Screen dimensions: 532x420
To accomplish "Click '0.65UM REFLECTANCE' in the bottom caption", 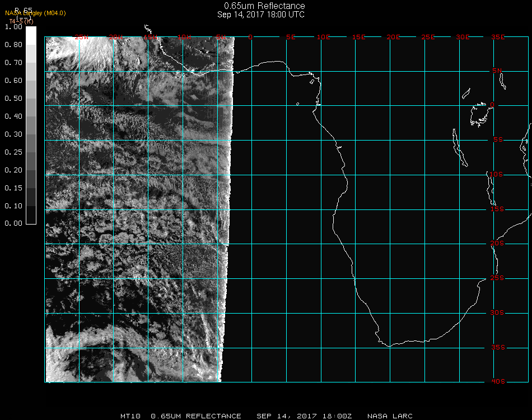I will point(196,416).
